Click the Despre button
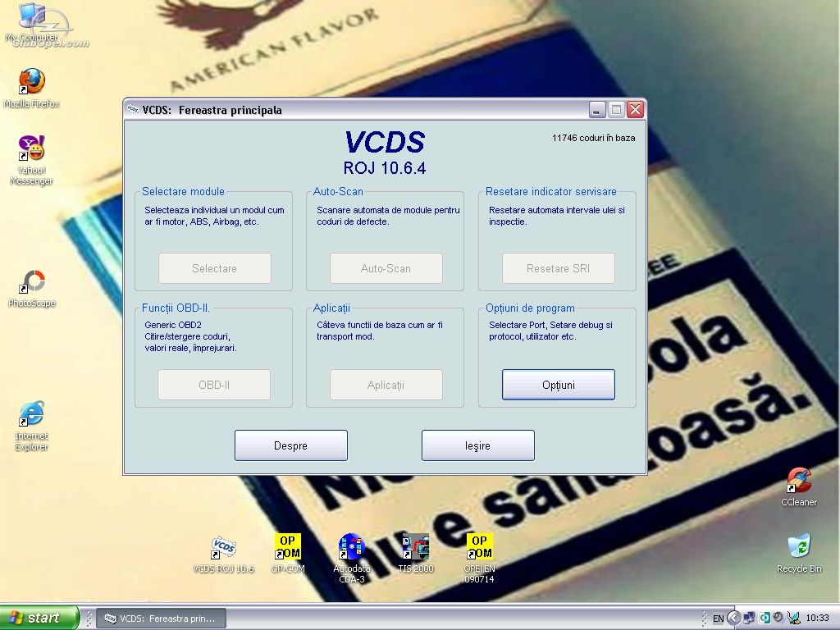 (x=291, y=445)
